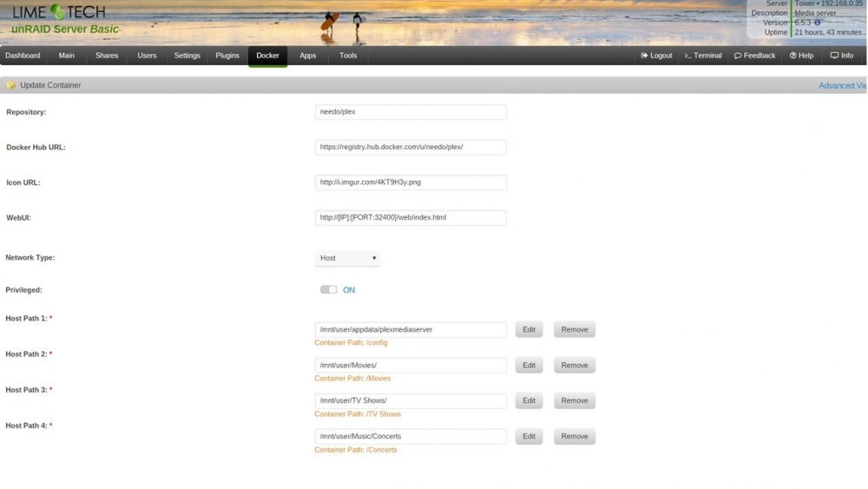Open the Info panel
The image size is (868, 489).
842,56
